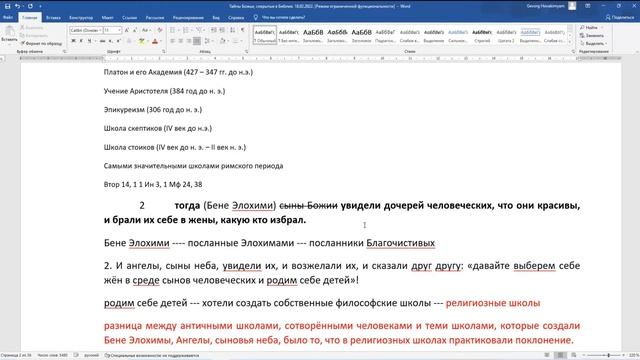Sort the selected paragraphs

[233, 30]
